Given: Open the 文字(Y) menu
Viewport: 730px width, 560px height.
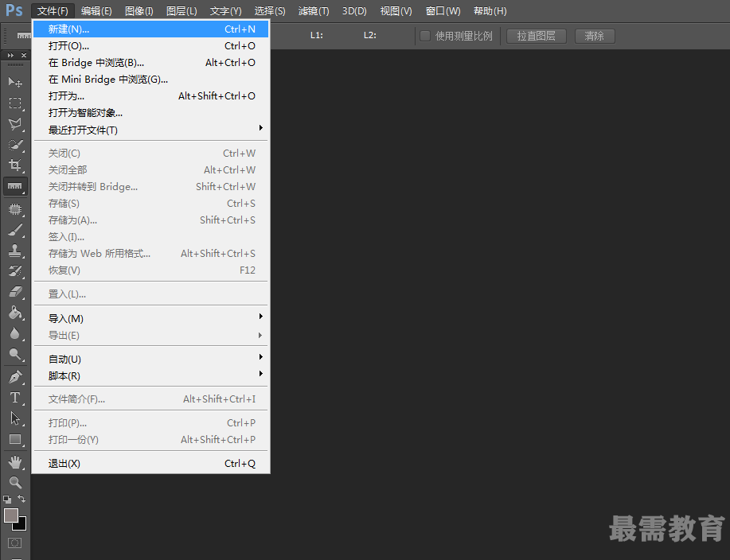Looking at the screenshot, I should (x=225, y=10).
